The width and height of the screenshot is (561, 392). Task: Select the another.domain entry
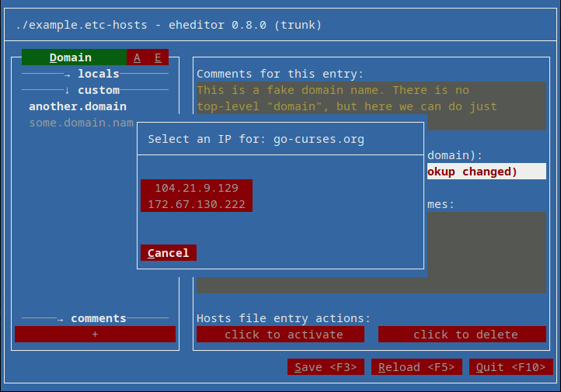[x=78, y=106]
